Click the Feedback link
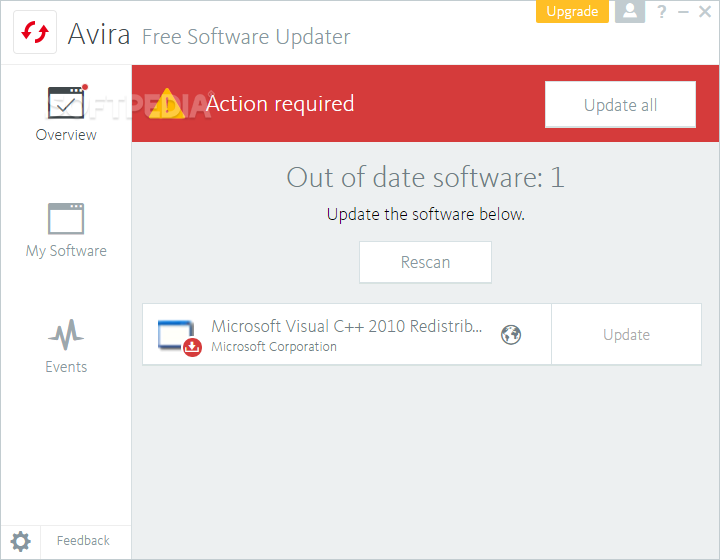The width and height of the screenshot is (720, 560). (x=83, y=541)
